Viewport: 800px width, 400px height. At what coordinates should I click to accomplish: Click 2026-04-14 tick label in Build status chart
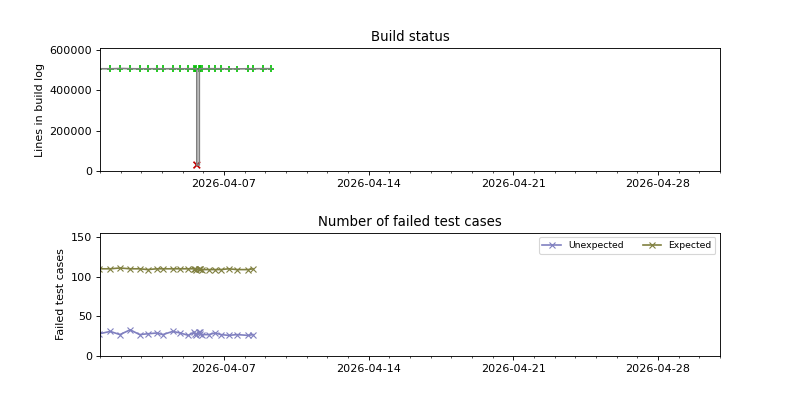coord(368,183)
